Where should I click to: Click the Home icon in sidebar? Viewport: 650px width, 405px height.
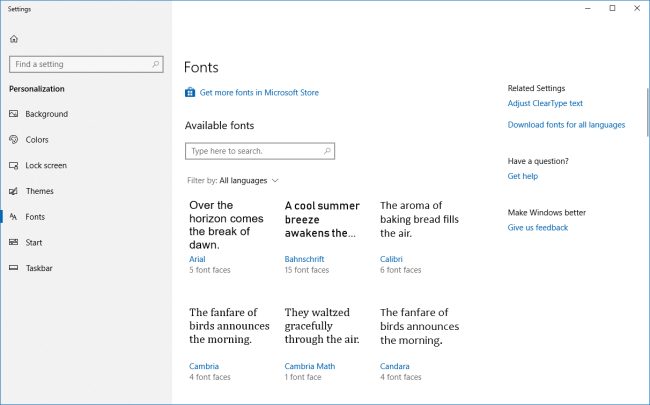(14, 39)
